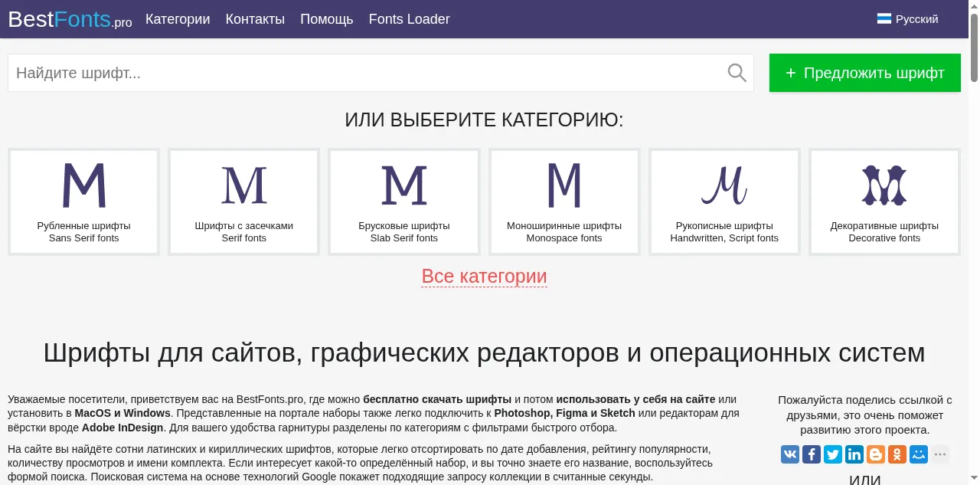Share via Odnoklassniki icon

[897, 454]
